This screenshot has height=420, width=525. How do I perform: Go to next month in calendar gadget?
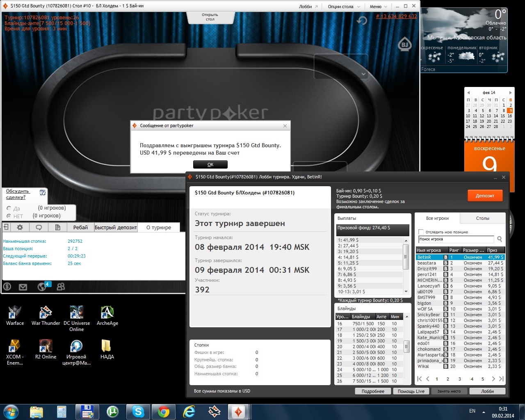pos(510,93)
